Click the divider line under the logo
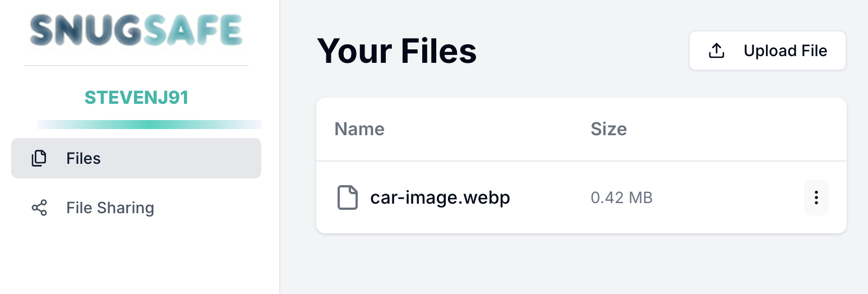868x294 pixels. click(x=136, y=66)
